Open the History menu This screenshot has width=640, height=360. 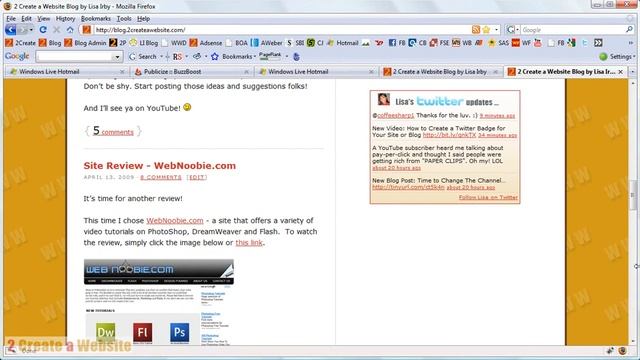pos(65,19)
